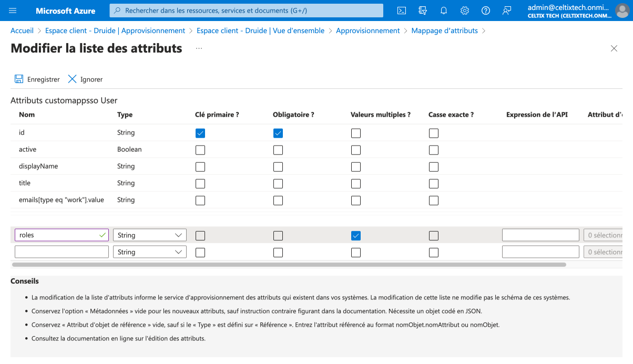Check Casse exacte for emails work value

[x=434, y=200]
